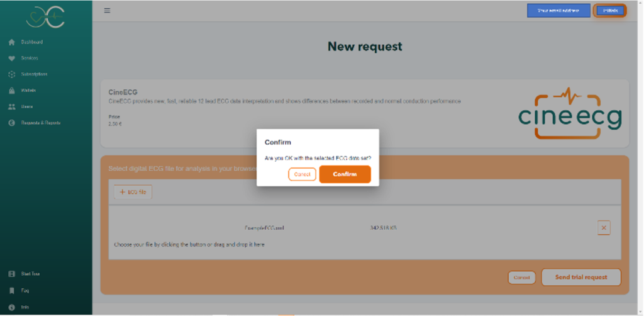Select the Dashboard menu label

[32, 42]
